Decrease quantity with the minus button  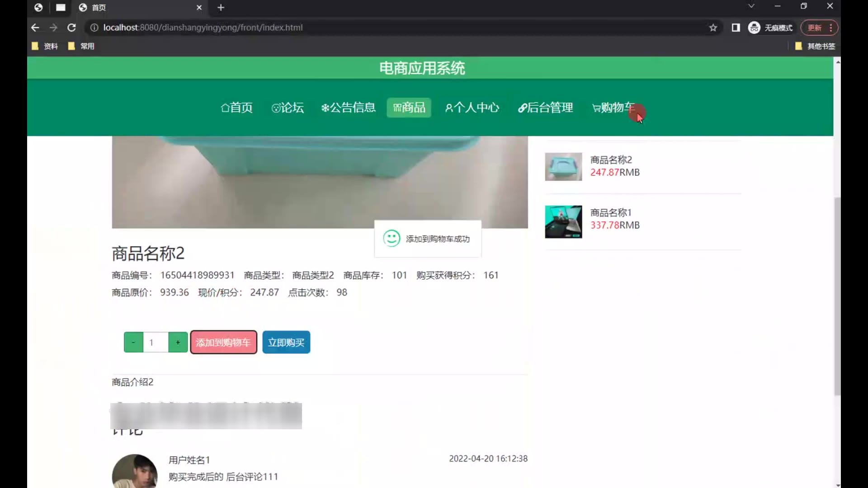pyautogui.click(x=133, y=343)
